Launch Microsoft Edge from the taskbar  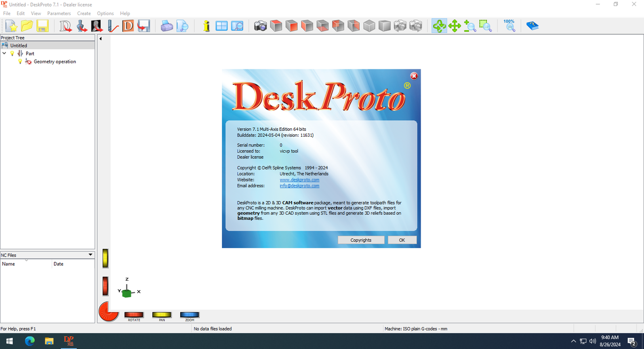pos(30,341)
